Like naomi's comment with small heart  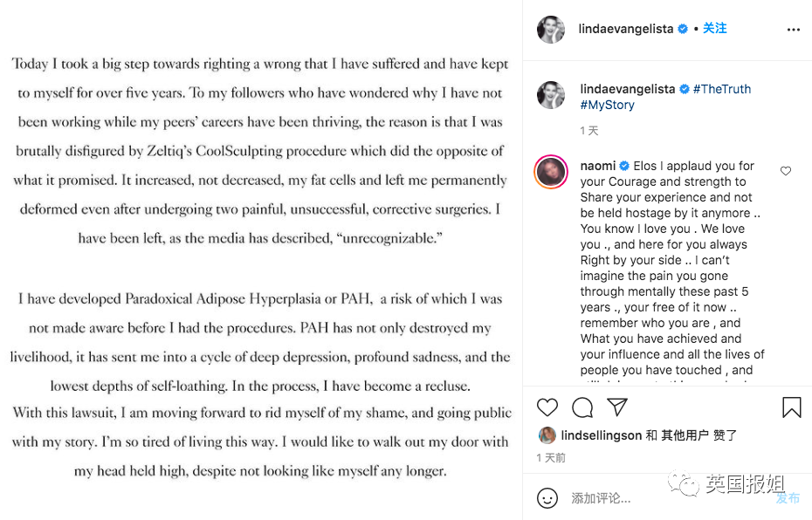[786, 171]
